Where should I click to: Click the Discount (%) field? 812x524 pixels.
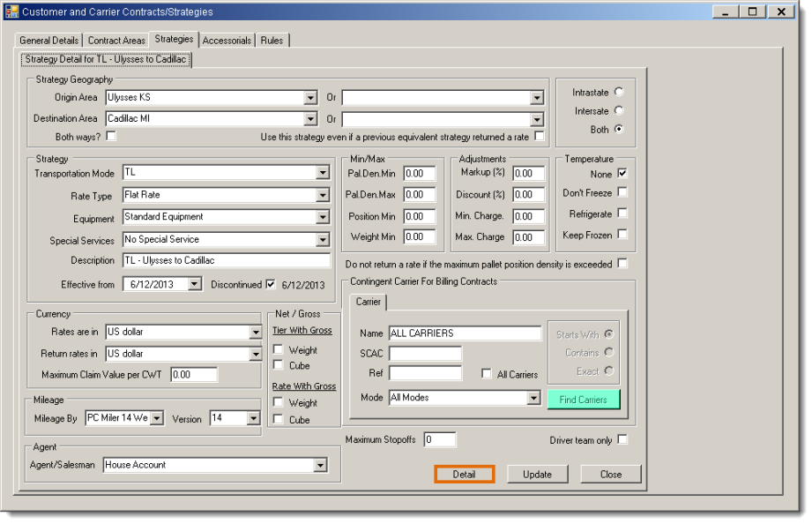tap(529, 195)
